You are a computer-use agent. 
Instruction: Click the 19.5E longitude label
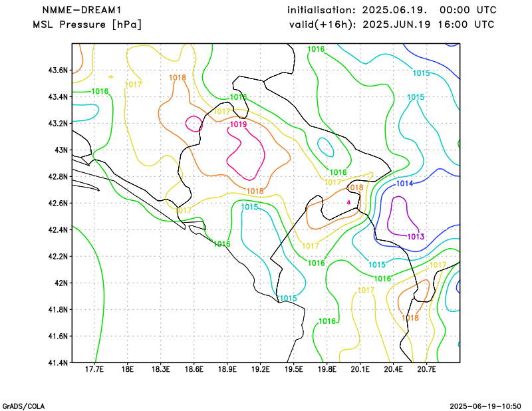point(293,369)
